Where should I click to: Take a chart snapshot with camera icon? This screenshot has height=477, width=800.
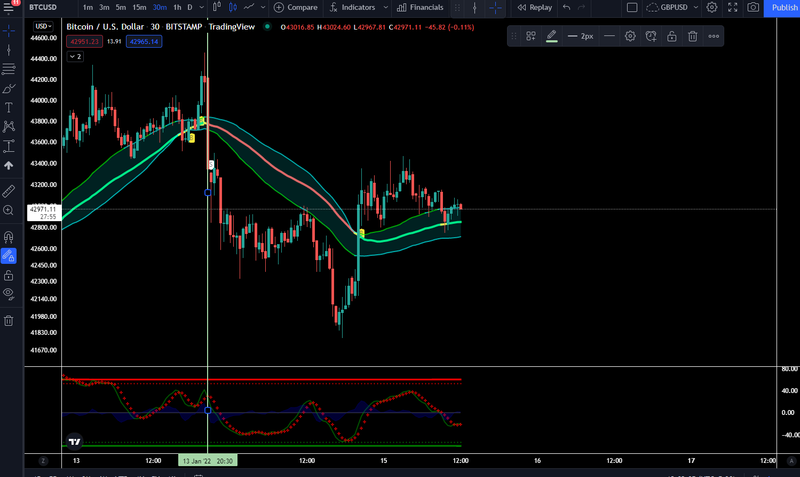(x=753, y=8)
